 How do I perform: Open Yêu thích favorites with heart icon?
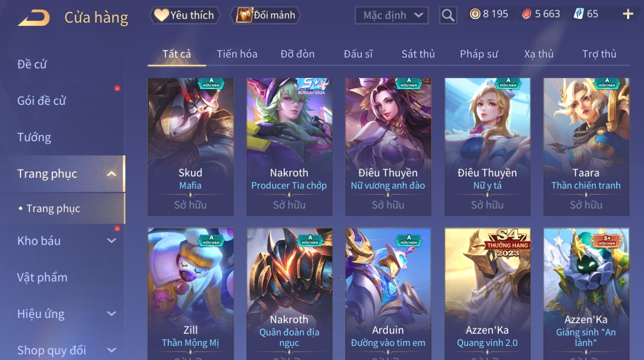click(x=185, y=15)
